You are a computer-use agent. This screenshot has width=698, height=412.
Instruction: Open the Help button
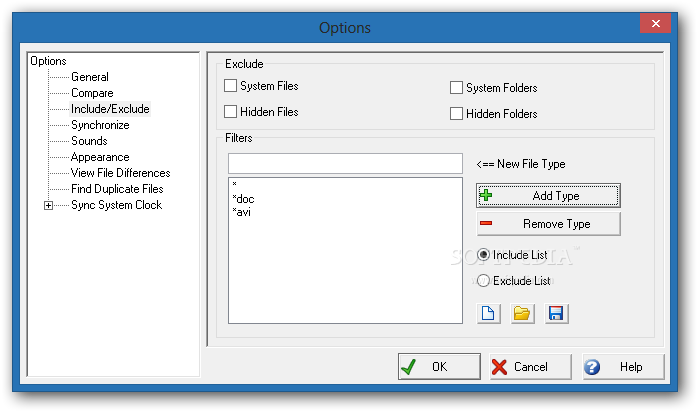(623, 367)
